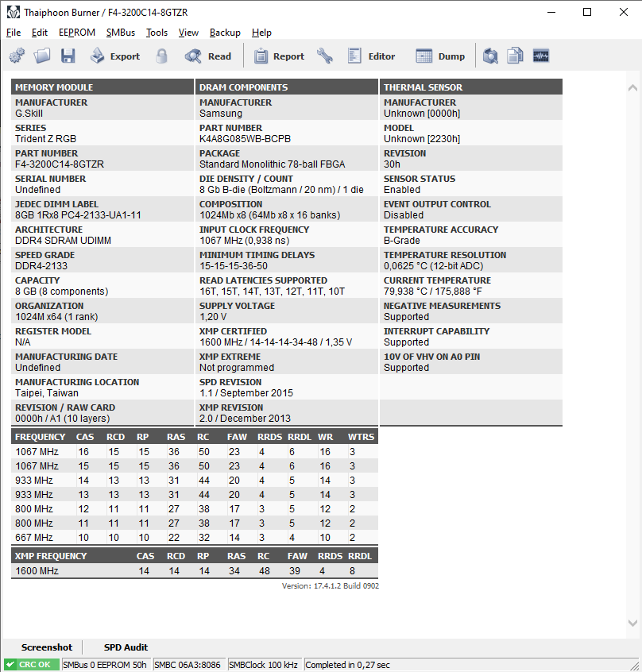This screenshot has height=672, width=642.
Task: Switch to the Screenshot tab
Action: (47, 647)
